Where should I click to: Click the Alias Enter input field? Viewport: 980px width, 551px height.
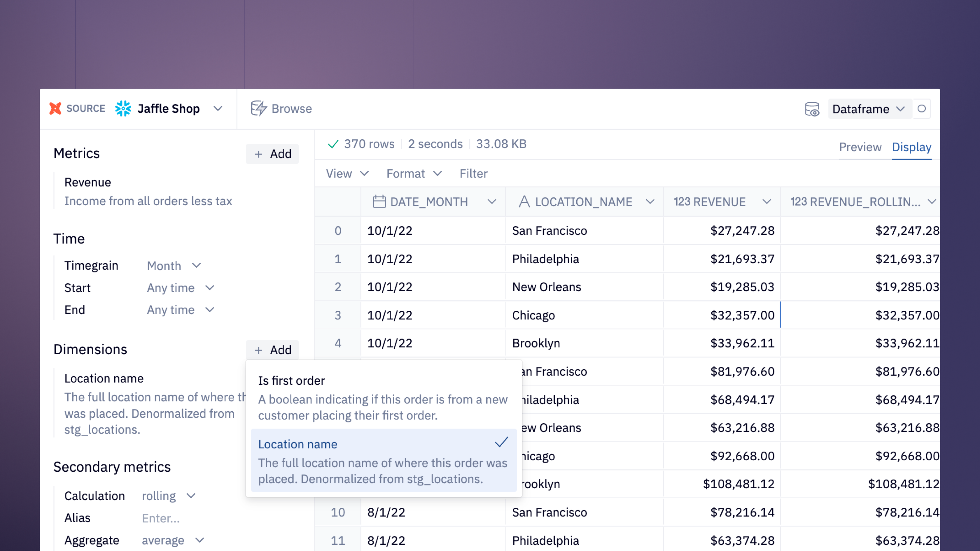(x=160, y=518)
